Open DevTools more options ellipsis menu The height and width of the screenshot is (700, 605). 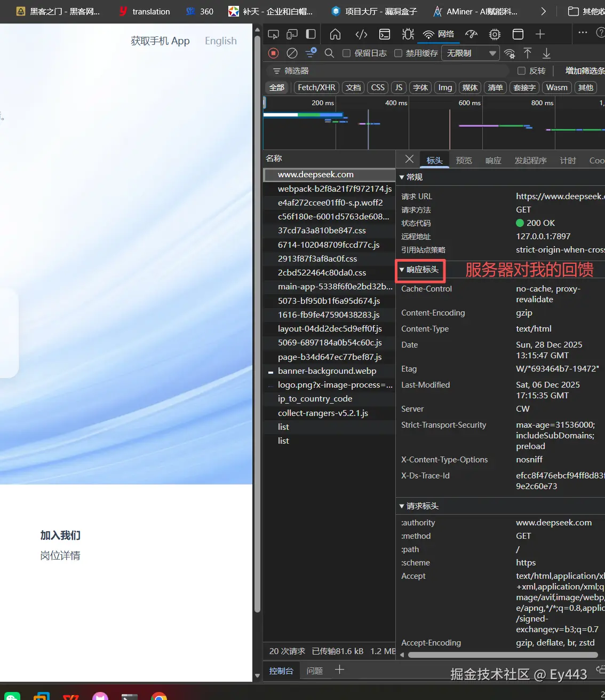(583, 33)
